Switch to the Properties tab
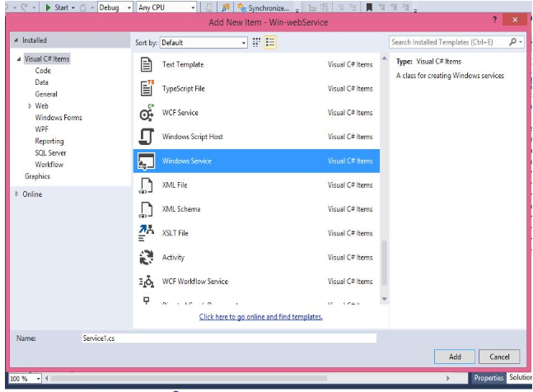Screen dimensions: 533x392 pyautogui.click(x=489, y=378)
